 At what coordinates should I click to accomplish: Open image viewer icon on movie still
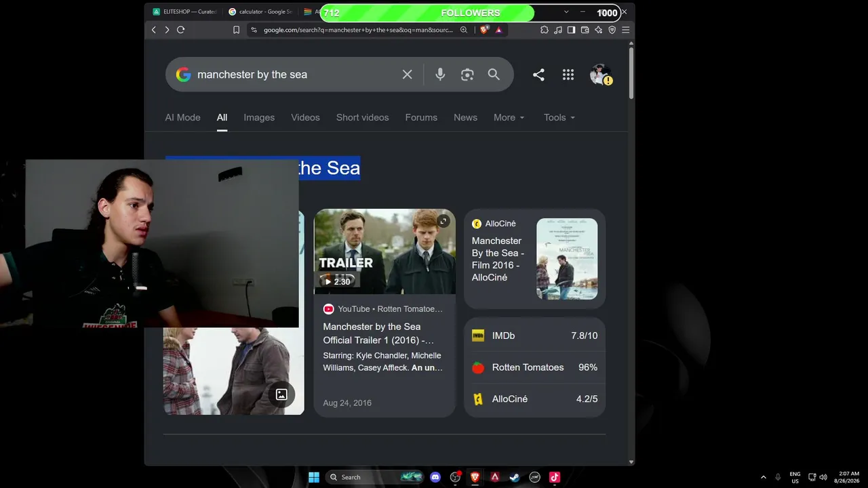(281, 394)
